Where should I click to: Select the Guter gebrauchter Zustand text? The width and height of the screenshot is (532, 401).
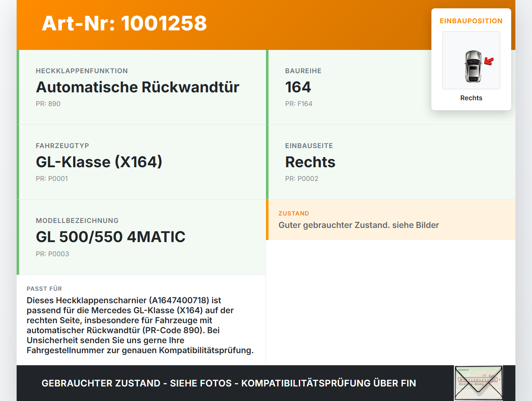point(359,225)
